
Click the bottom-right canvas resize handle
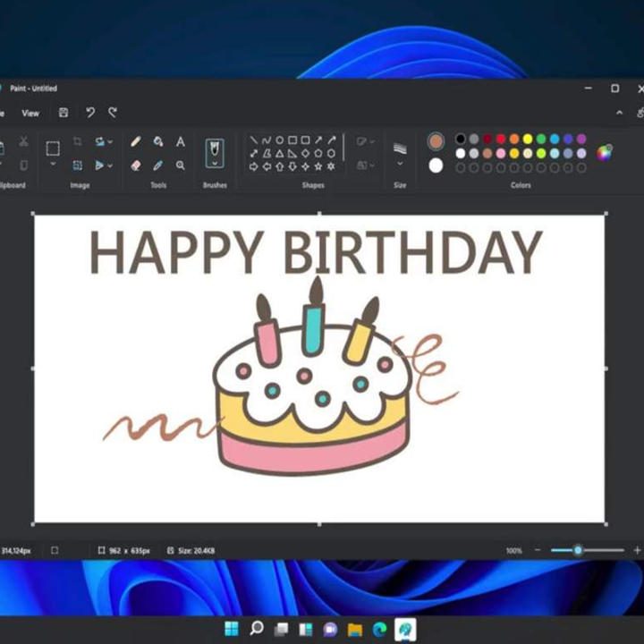[606, 524]
